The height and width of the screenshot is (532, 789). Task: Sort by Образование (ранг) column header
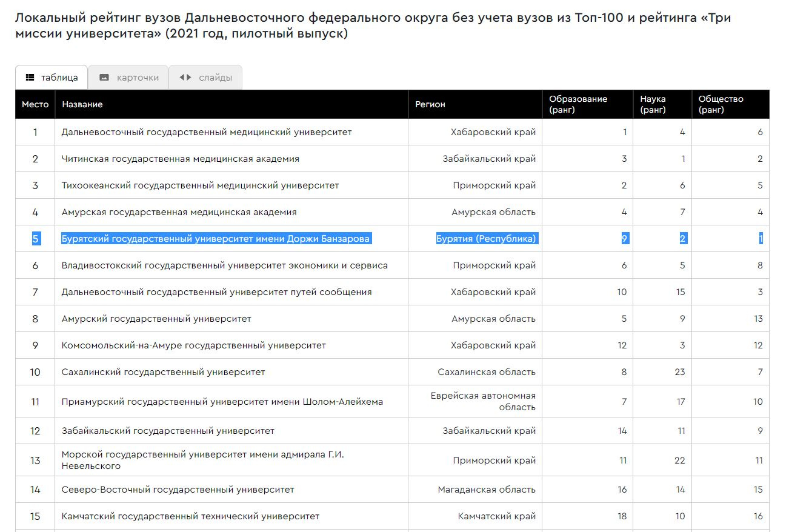click(578, 104)
